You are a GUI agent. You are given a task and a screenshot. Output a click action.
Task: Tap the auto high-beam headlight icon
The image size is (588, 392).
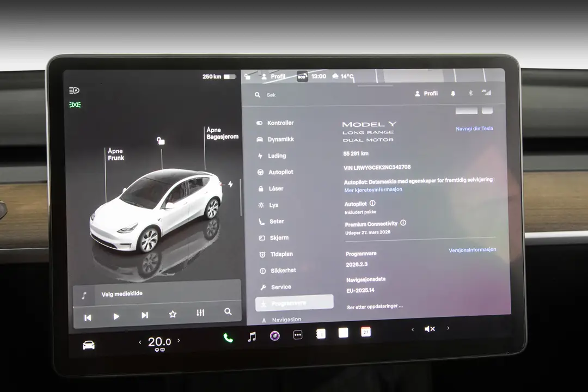point(74,90)
